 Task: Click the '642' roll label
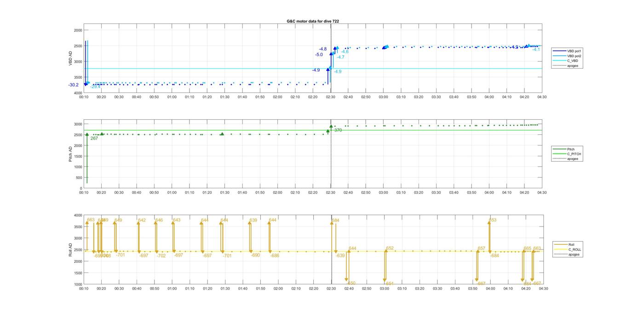(x=142, y=220)
